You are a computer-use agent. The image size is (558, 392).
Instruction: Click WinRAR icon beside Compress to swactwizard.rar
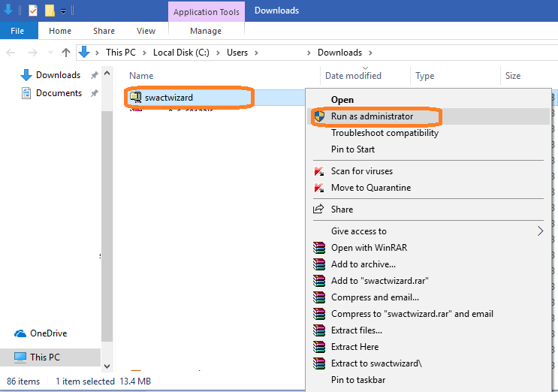pyautogui.click(x=319, y=314)
